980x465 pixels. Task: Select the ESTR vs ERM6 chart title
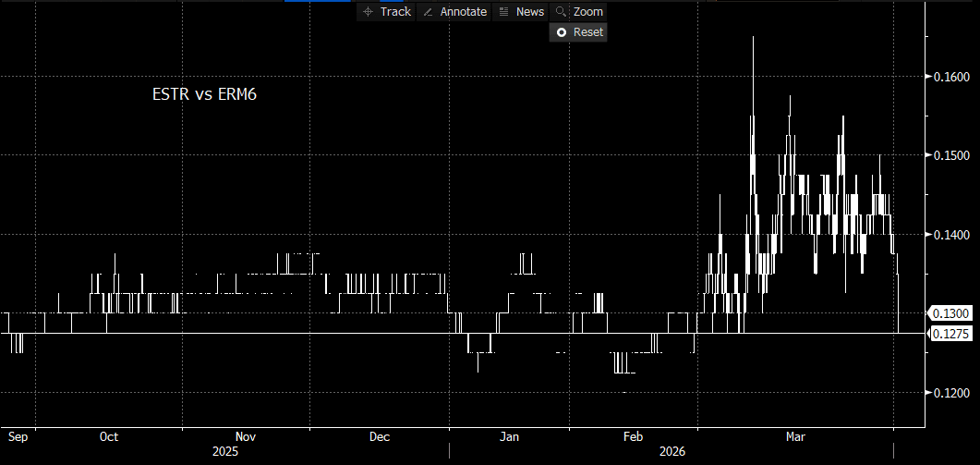(x=203, y=93)
